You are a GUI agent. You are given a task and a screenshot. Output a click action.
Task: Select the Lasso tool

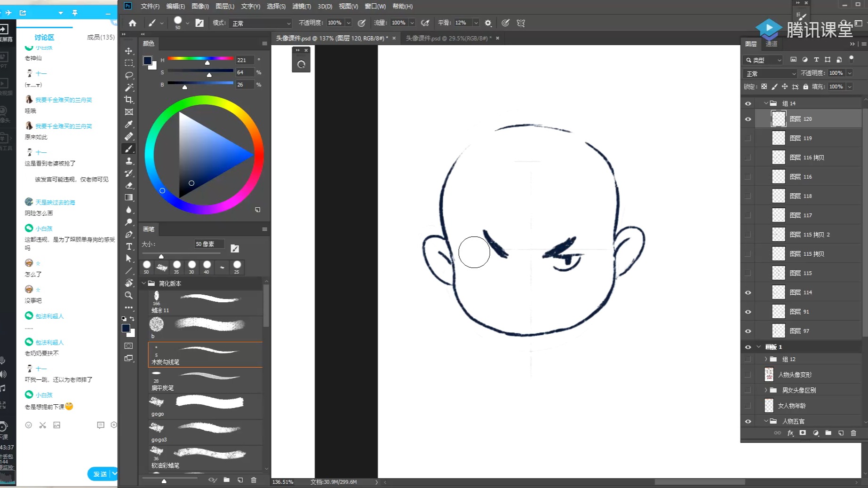(128, 75)
